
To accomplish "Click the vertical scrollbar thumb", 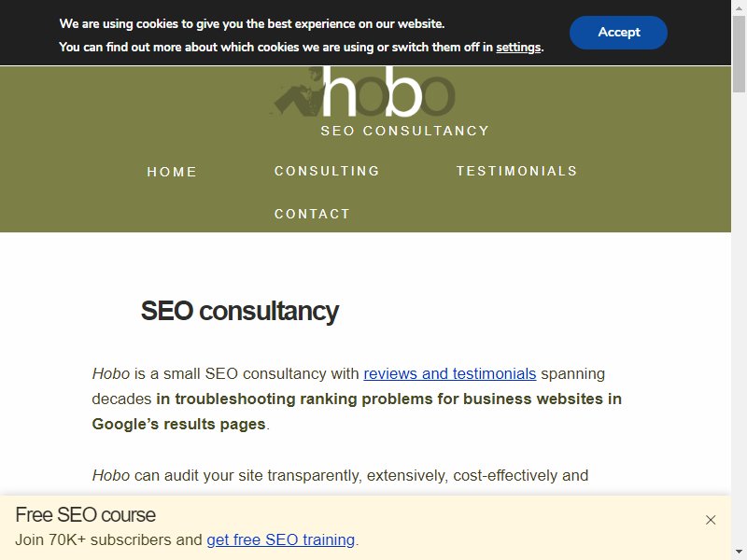I will point(739,54).
